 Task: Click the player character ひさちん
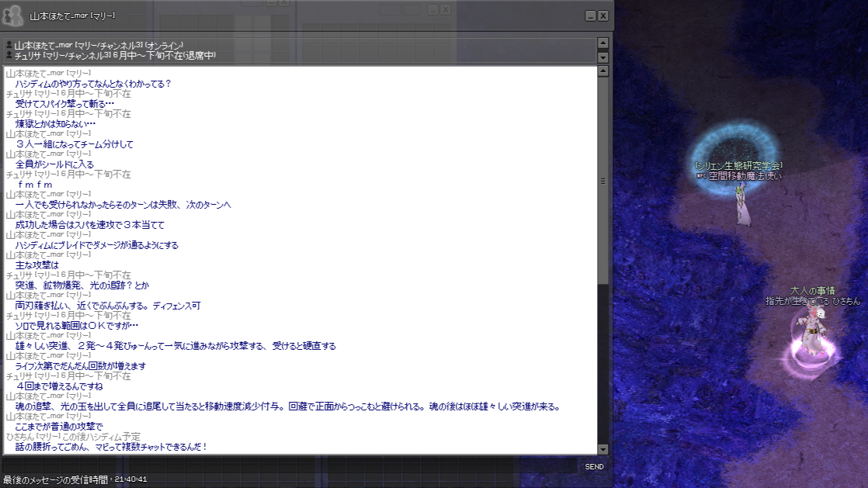click(x=811, y=330)
